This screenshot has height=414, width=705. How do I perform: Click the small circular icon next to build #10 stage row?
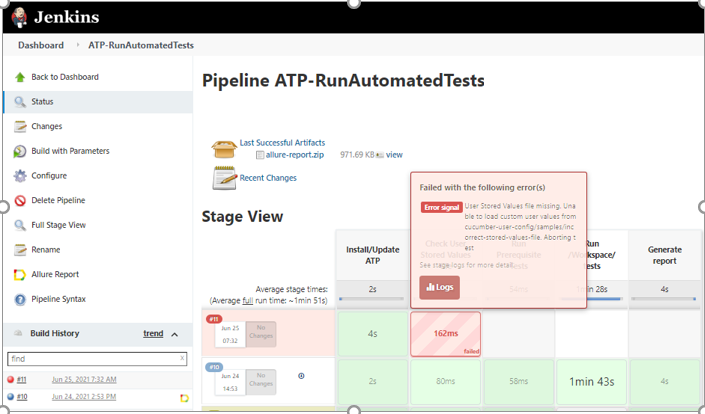[x=301, y=376]
